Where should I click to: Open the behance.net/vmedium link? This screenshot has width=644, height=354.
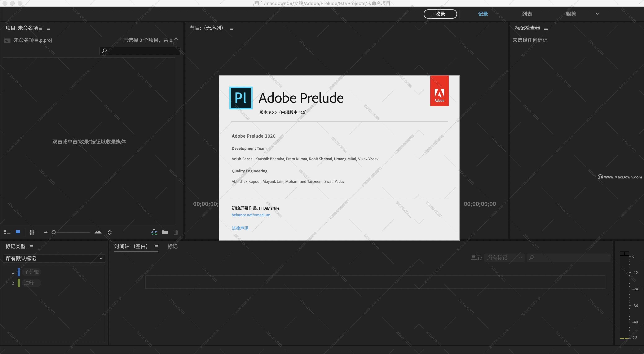click(x=251, y=214)
